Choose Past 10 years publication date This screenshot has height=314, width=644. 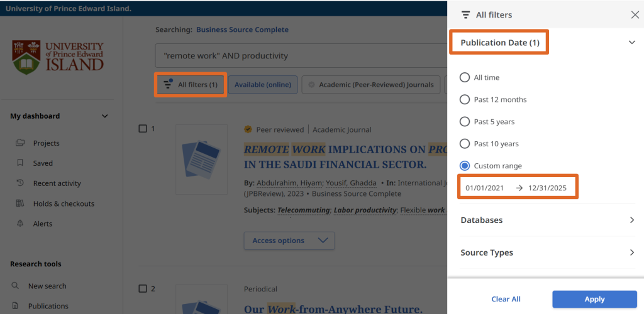(x=465, y=144)
